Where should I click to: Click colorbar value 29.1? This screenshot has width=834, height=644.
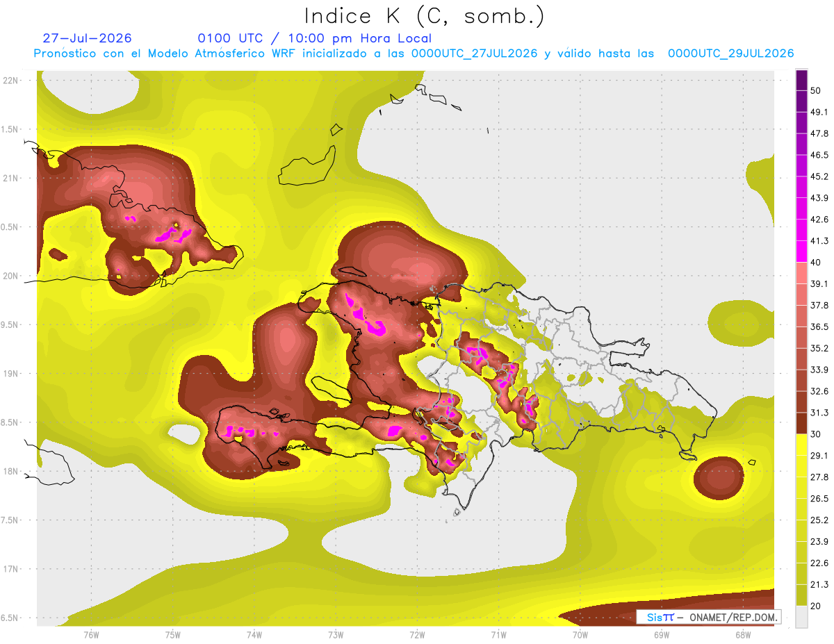819,455
